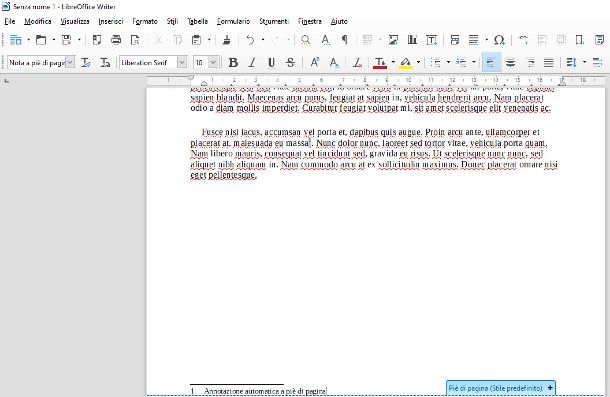The width and height of the screenshot is (610, 397).
Task: Undo the last action
Action: click(251, 40)
